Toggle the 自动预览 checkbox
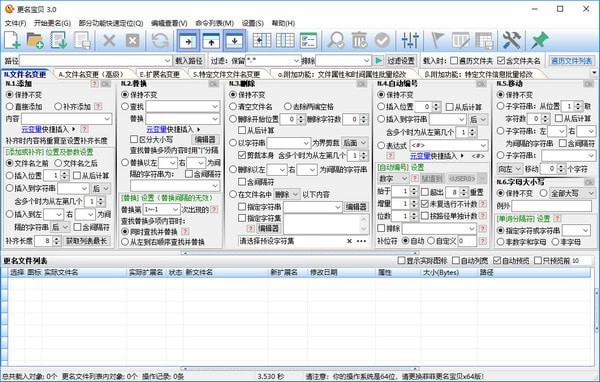The height and width of the screenshot is (382, 600). tap(497, 261)
